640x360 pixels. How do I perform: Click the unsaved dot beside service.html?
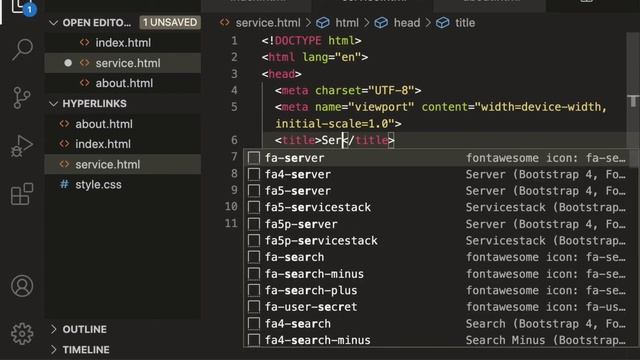click(x=68, y=63)
